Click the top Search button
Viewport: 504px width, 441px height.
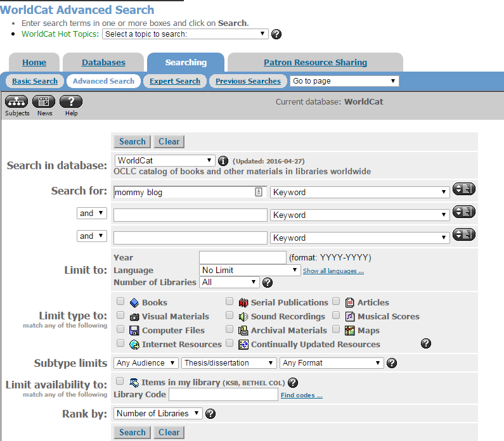[132, 142]
